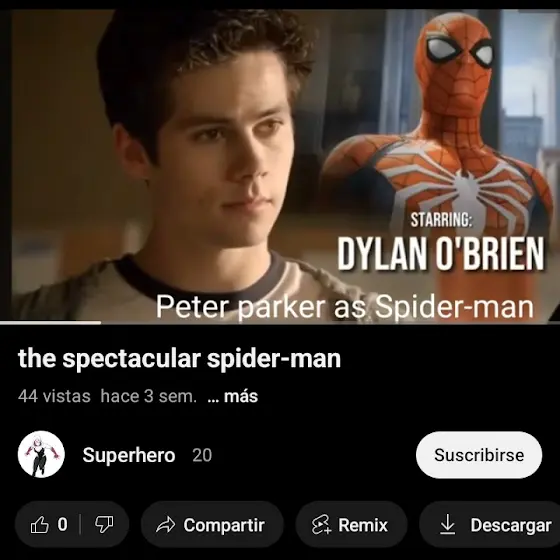
Task: Click the "hace 3 sem." upload date
Action: pyautogui.click(x=149, y=396)
